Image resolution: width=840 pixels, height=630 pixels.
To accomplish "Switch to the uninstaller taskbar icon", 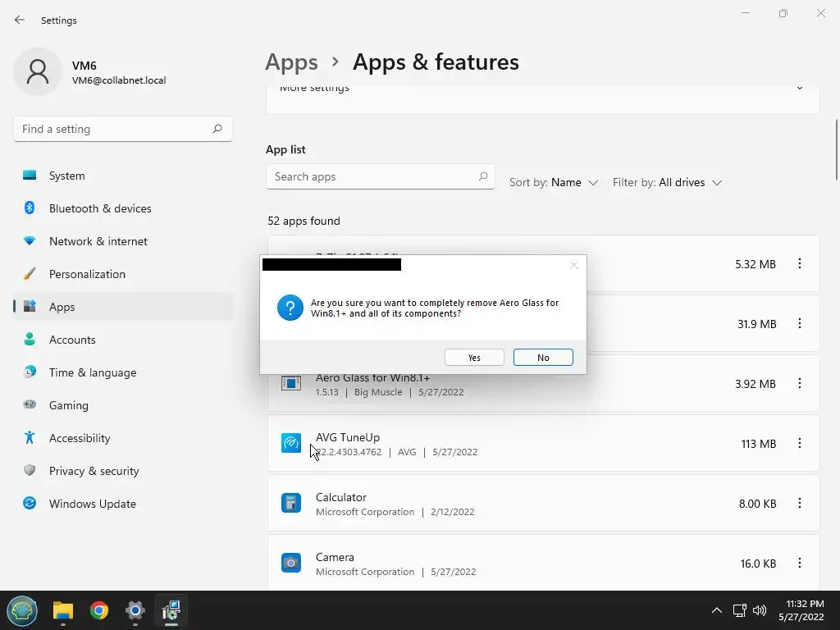I will (x=171, y=610).
